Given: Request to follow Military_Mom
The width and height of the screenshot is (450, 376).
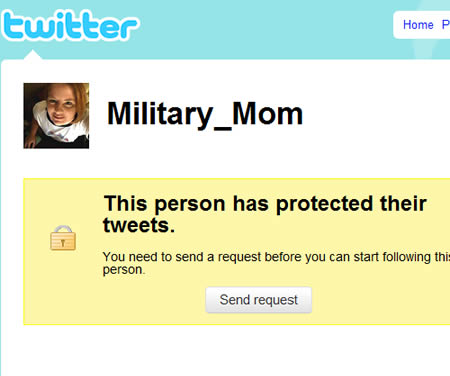Looking at the screenshot, I should click(x=259, y=300).
